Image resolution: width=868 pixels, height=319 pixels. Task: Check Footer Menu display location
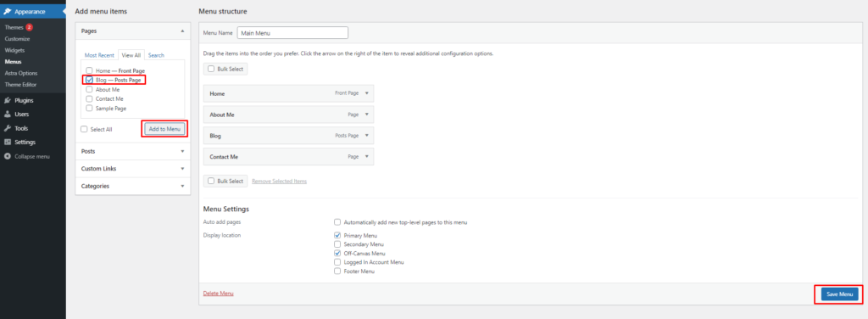(337, 271)
